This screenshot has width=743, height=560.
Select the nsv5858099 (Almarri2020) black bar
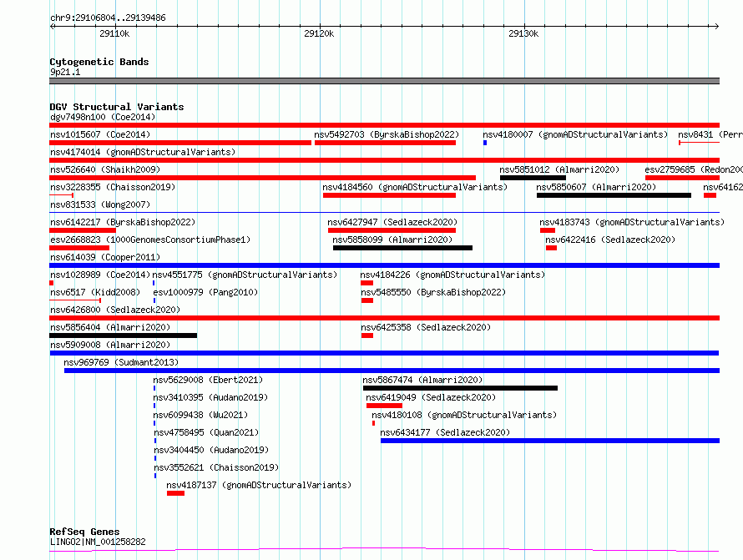point(402,248)
